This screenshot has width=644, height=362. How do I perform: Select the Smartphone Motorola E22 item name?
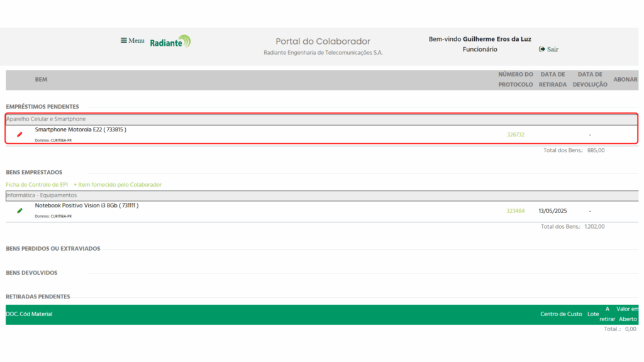[x=80, y=129]
